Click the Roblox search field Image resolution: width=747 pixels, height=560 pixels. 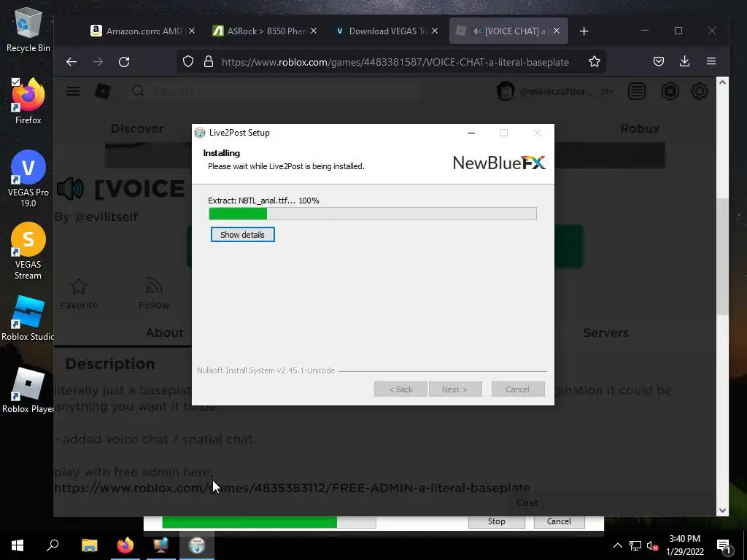coord(274,91)
